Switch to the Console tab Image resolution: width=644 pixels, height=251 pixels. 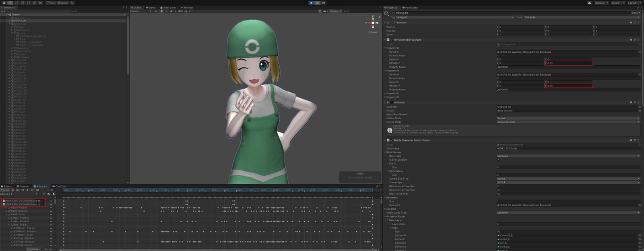point(24,187)
